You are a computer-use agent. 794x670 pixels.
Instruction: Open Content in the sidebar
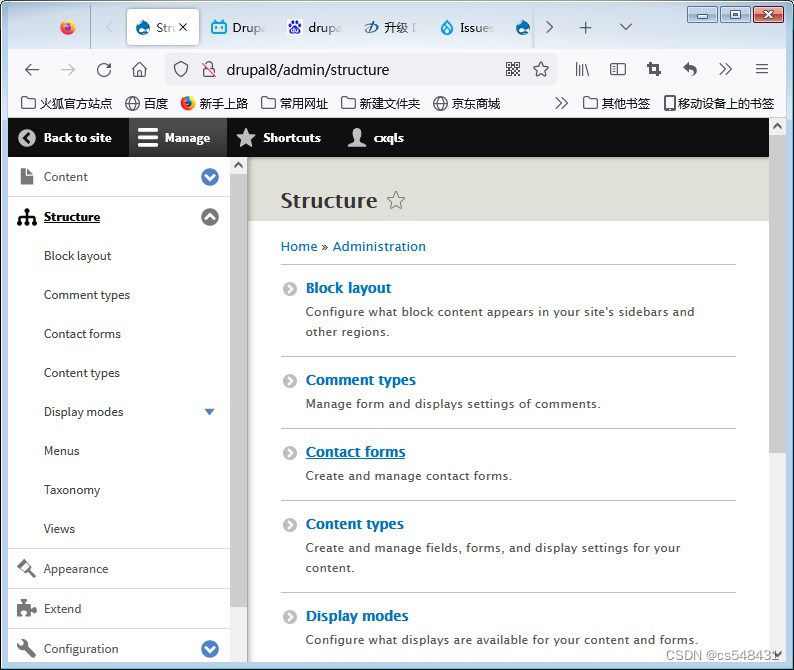(65, 177)
